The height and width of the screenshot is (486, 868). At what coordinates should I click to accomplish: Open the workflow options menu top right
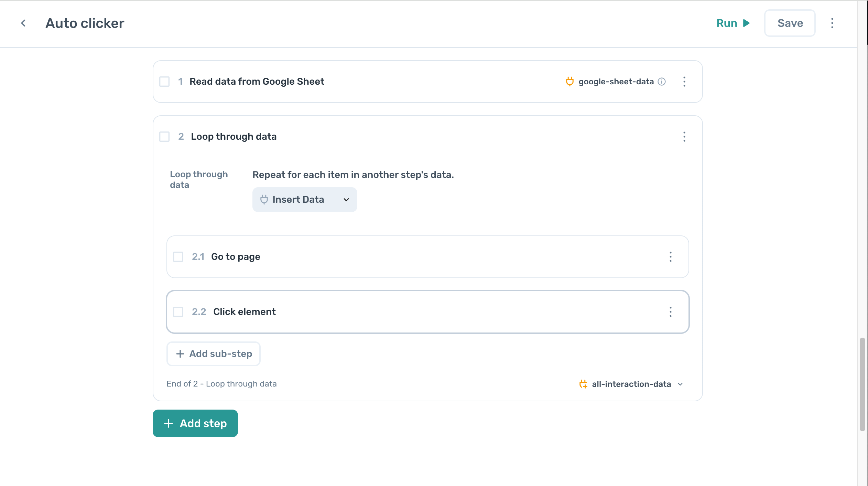(x=832, y=23)
